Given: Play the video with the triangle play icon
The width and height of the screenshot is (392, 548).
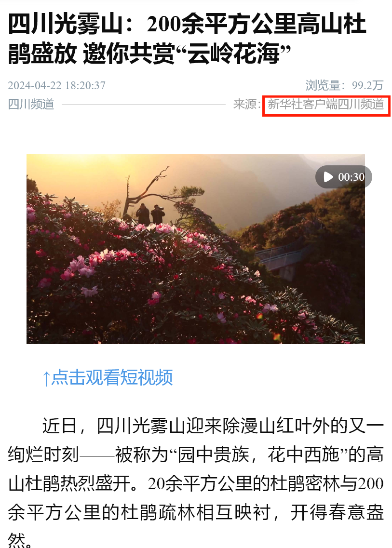Looking at the screenshot, I should (x=328, y=177).
